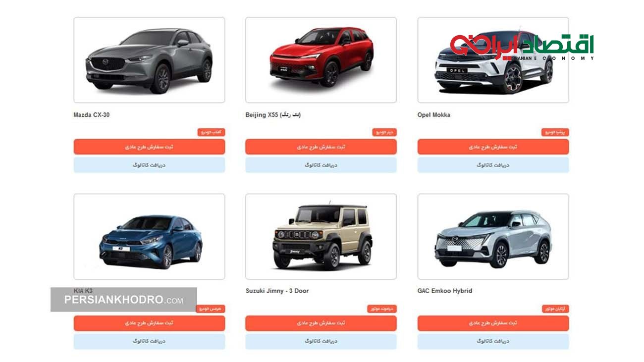Open the Suzuki Jimny - 3 Door title link
Viewport: 644px width, 362px height.
(x=277, y=291)
